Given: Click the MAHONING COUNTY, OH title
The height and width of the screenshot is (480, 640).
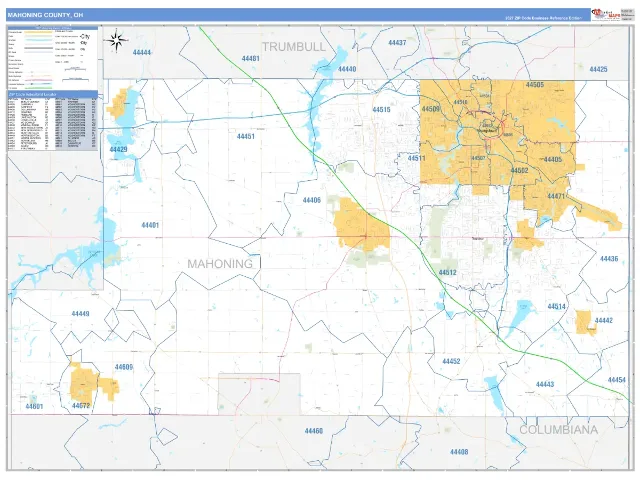Looking at the screenshot, I should click(x=45, y=15).
